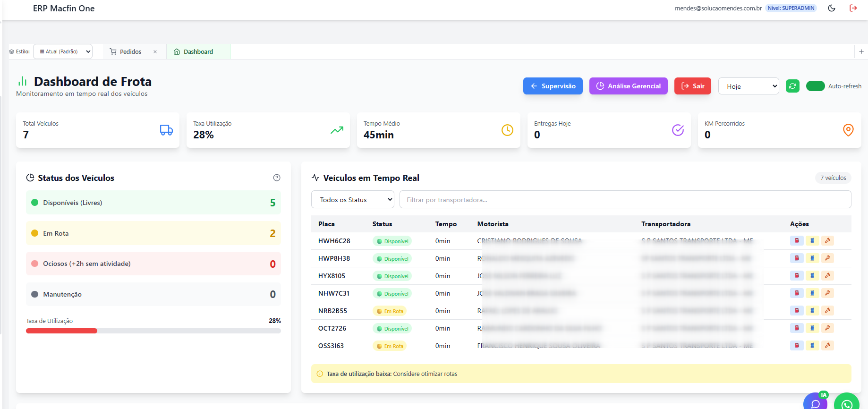
Task: Select the Disponíveis (Livres) status row
Action: coord(153,203)
